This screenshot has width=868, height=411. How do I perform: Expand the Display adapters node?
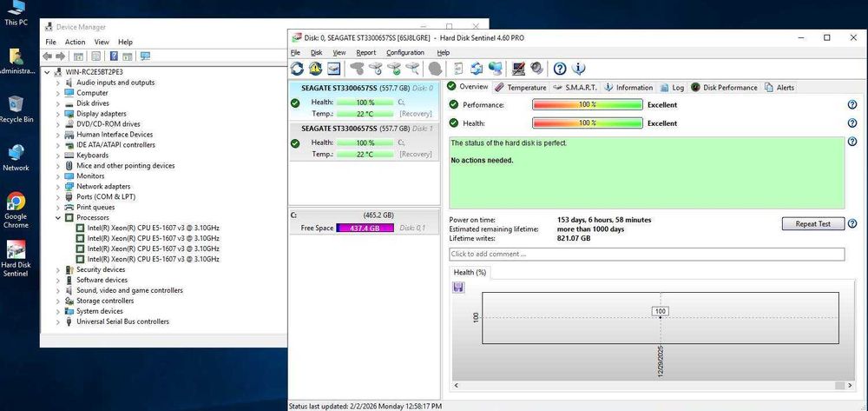click(x=58, y=114)
